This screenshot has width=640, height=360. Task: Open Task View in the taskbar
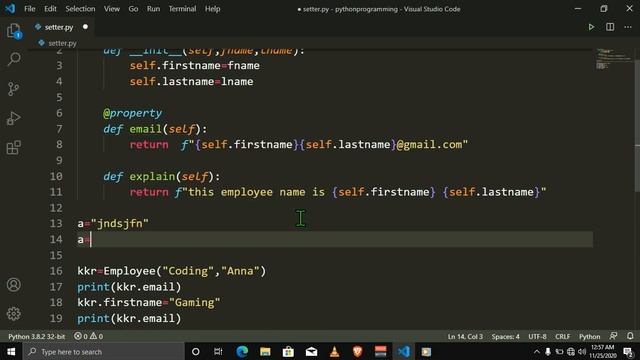coord(218,351)
